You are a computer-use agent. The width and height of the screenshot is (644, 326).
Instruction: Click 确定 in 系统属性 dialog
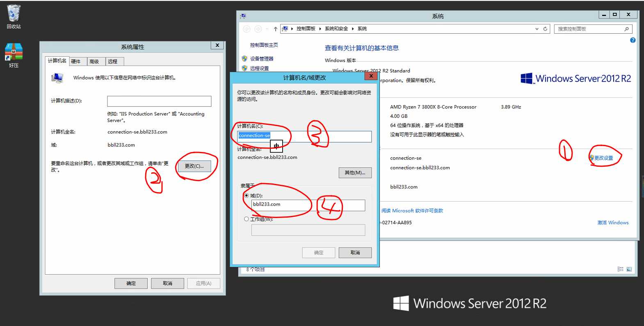tap(131, 283)
